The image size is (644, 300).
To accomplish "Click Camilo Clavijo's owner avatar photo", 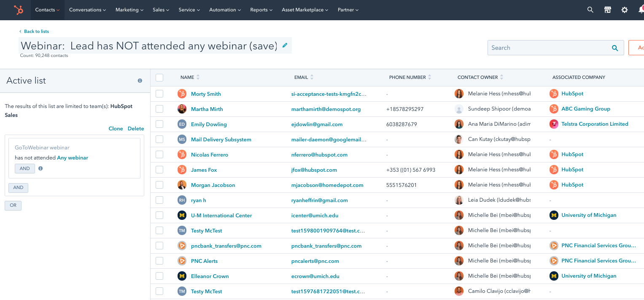I will (x=459, y=291).
